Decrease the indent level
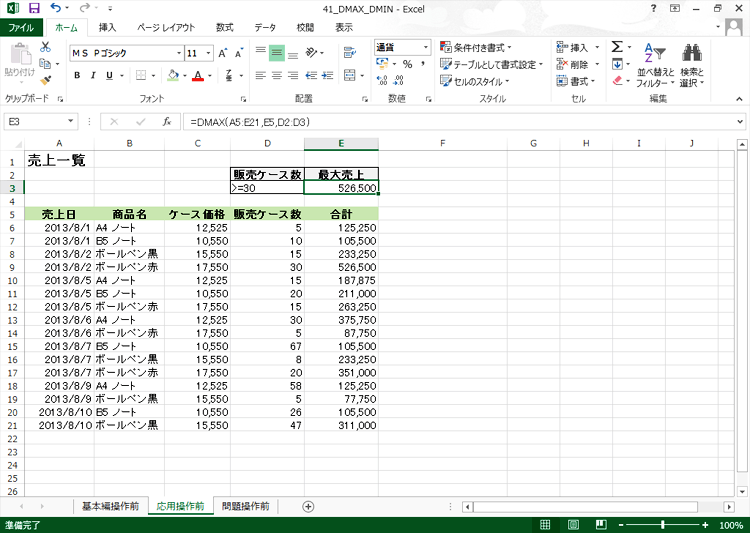This screenshot has height=533, width=750. pos(311,76)
